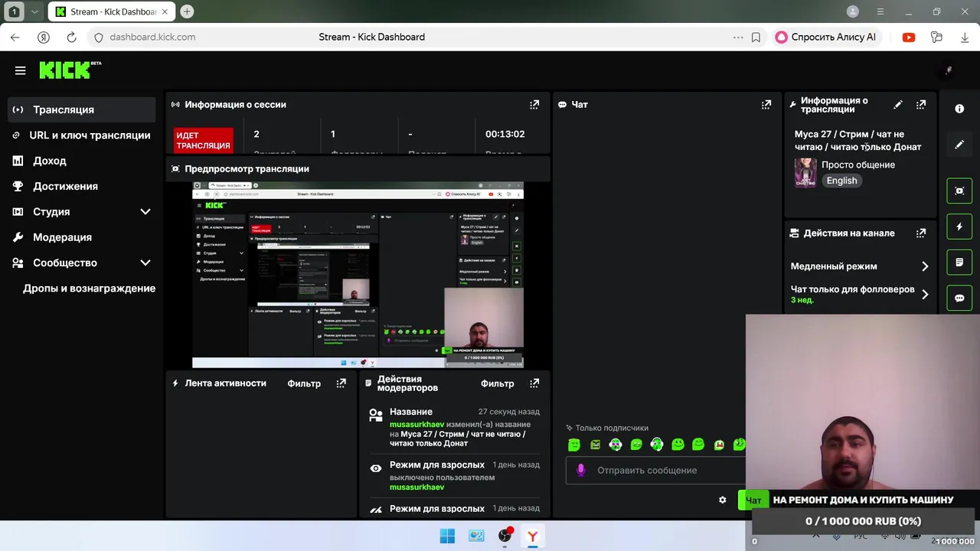Viewport: 980px width, 551px height.
Task: Click the browser profile avatar icon
Action: coord(853,11)
